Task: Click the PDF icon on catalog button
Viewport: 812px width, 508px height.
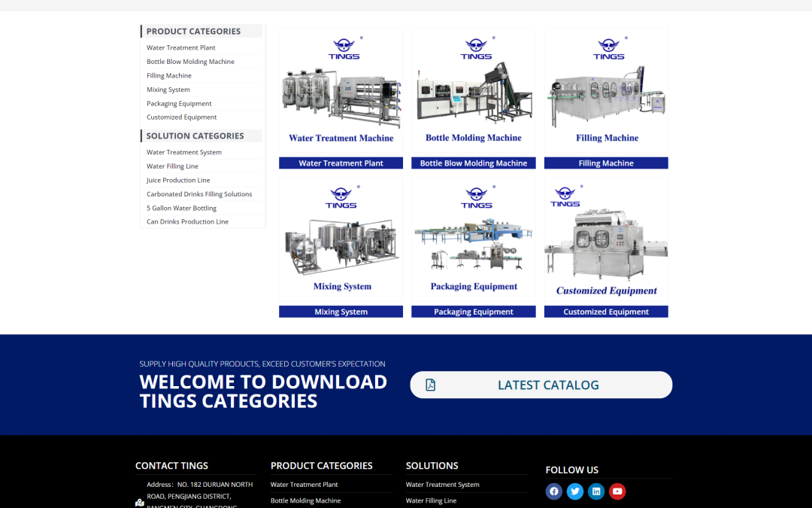Action: 431,385
